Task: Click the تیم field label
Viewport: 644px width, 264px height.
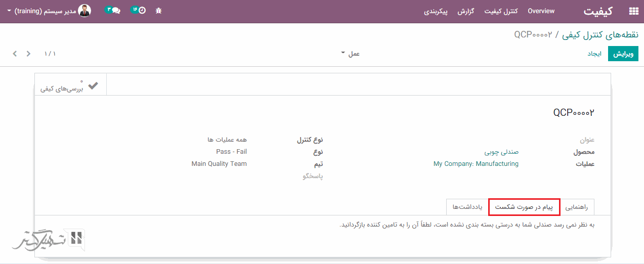Action: 319,164
